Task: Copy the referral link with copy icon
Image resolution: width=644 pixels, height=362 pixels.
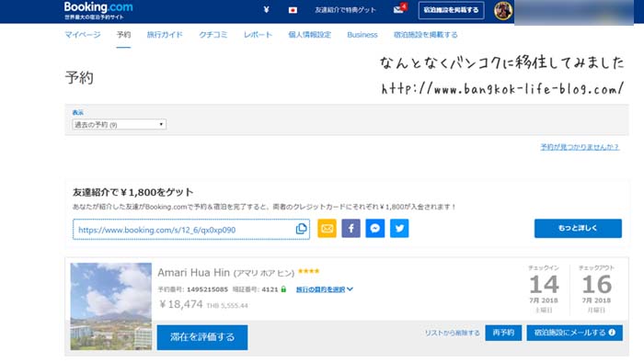Action: pyautogui.click(x=301, y=229)
